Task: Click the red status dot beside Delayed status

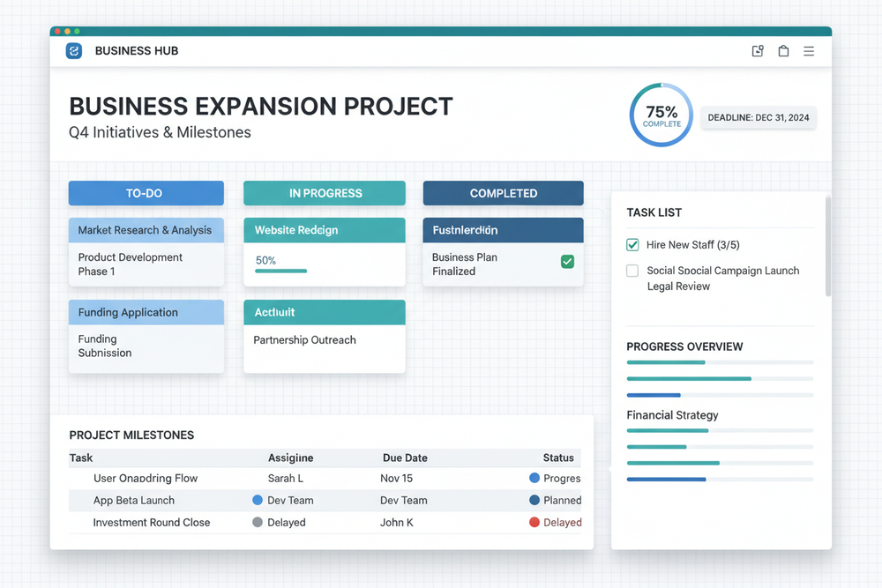Action: click(x=534, y=522)
